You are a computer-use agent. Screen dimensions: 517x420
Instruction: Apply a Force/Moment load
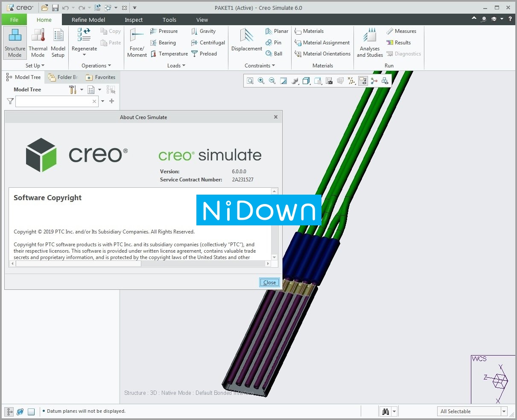(137, 43)
